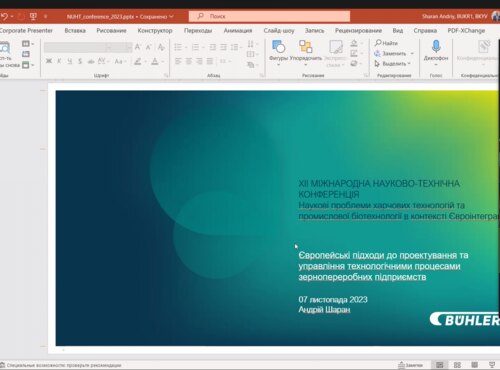Viewport: 500px width, 370px height.
Task: Clear all formatting icon in font group
Action: pos(161,47)
